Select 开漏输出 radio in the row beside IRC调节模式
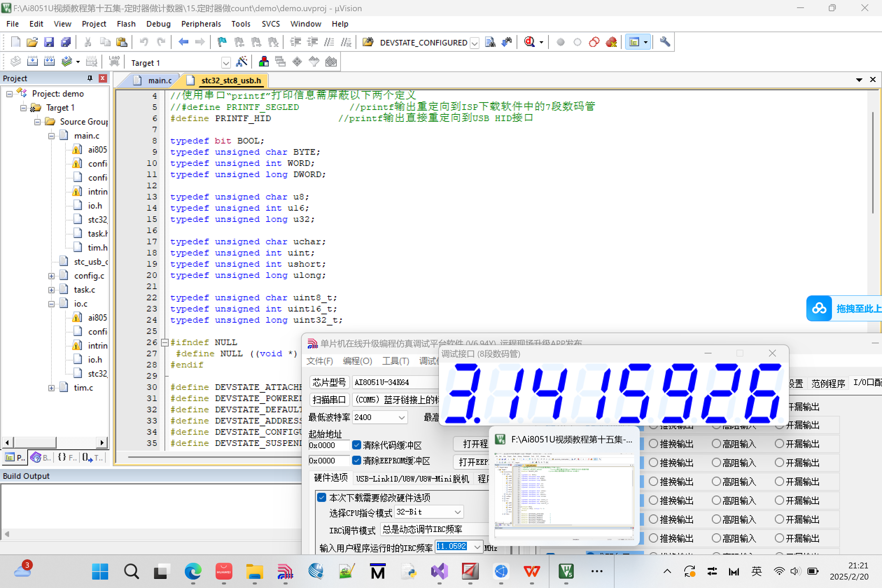 pos(779,538)
